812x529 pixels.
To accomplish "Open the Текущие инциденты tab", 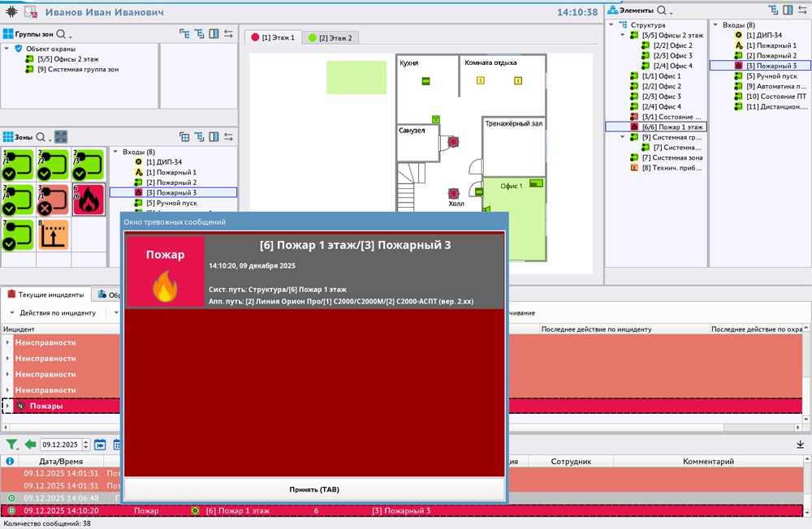I will tap(46, 295).
